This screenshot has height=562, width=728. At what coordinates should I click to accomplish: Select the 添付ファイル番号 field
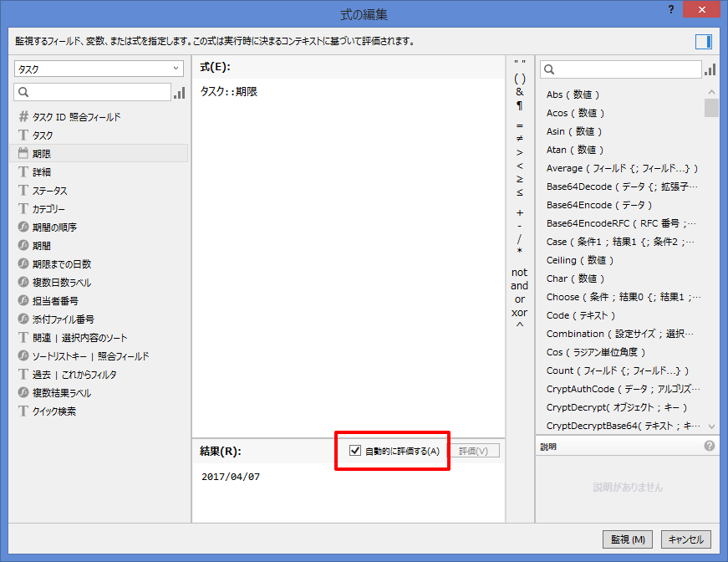[99, 319]
